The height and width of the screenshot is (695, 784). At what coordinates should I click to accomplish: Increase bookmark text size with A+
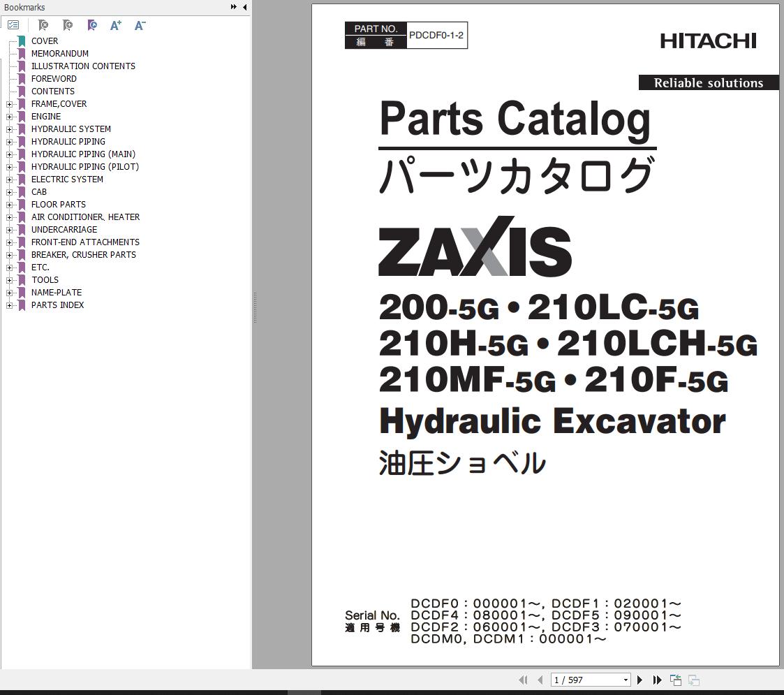click(x=115, y=25)
